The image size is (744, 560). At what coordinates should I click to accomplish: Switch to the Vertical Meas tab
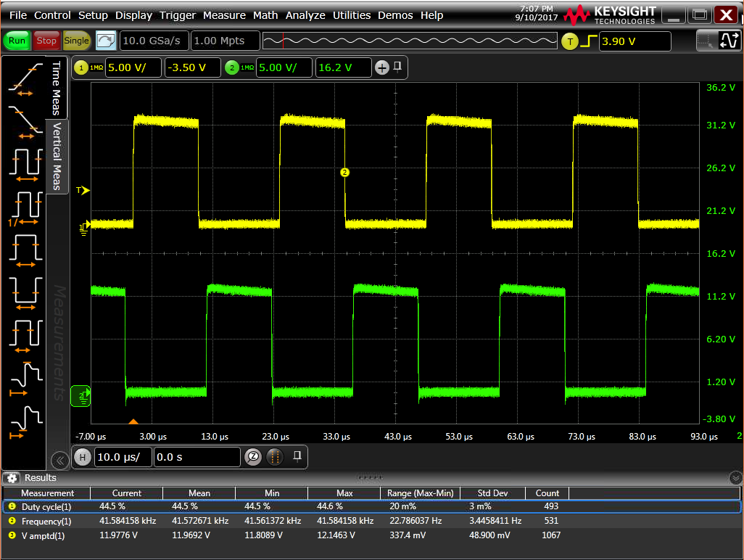point(57,157)
